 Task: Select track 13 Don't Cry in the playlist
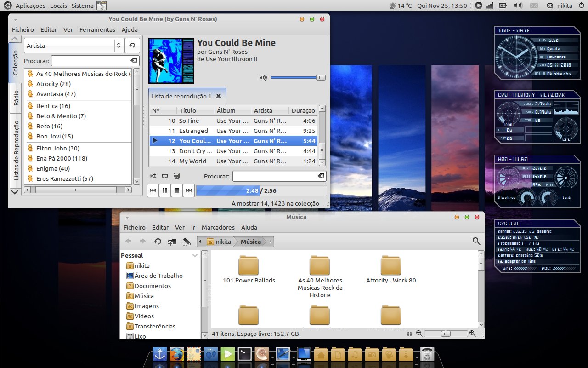pyautogui.click(x=233, y=151)
